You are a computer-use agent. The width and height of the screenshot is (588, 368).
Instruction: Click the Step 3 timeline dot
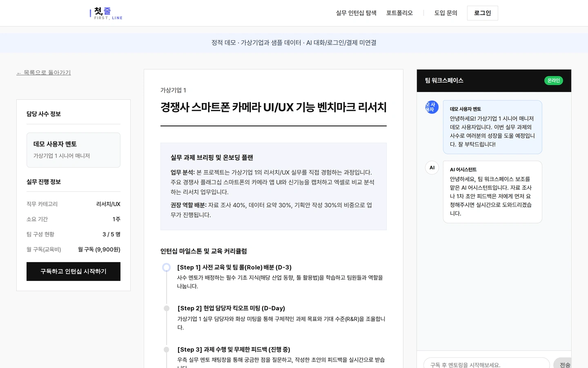point(167,350)
